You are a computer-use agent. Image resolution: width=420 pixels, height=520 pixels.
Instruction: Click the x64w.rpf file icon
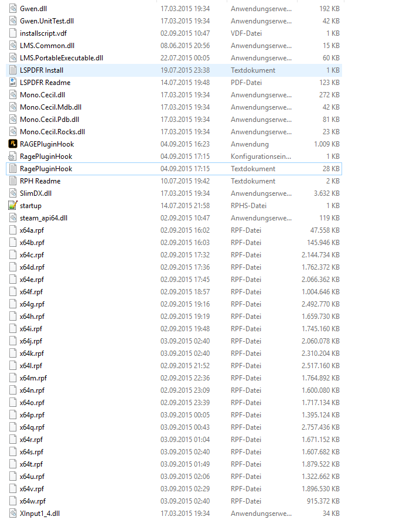pyautogui.click(x=13, y=501)
